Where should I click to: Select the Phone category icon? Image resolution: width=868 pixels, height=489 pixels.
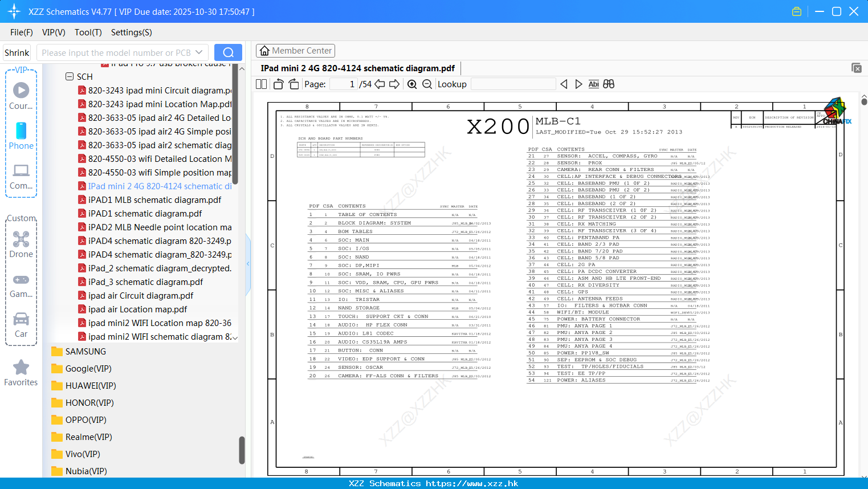click(21, 136)
